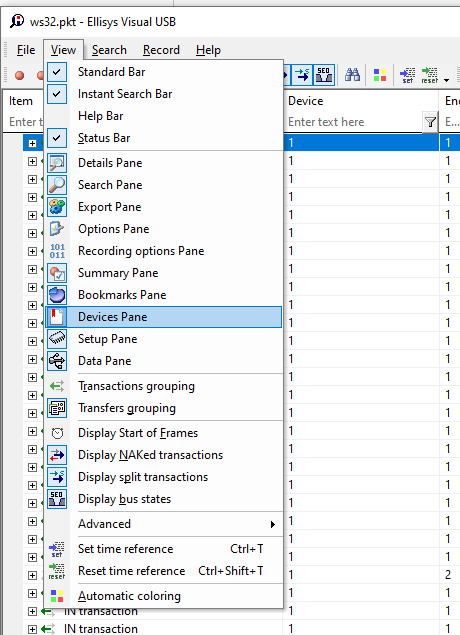The width and height of the screenshot is (460, 635).
Task: Click the bus states SE0 menu icon
Action: [57, 499]
